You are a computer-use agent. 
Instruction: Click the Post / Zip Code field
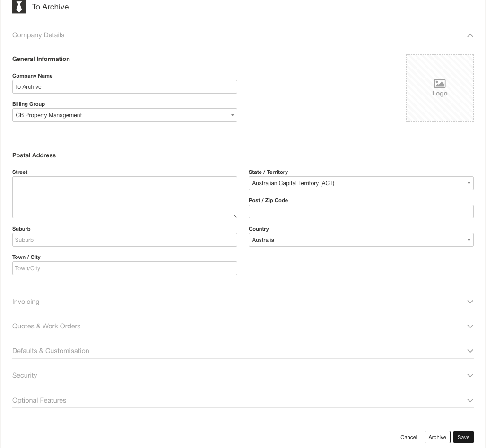click(361, 211)
